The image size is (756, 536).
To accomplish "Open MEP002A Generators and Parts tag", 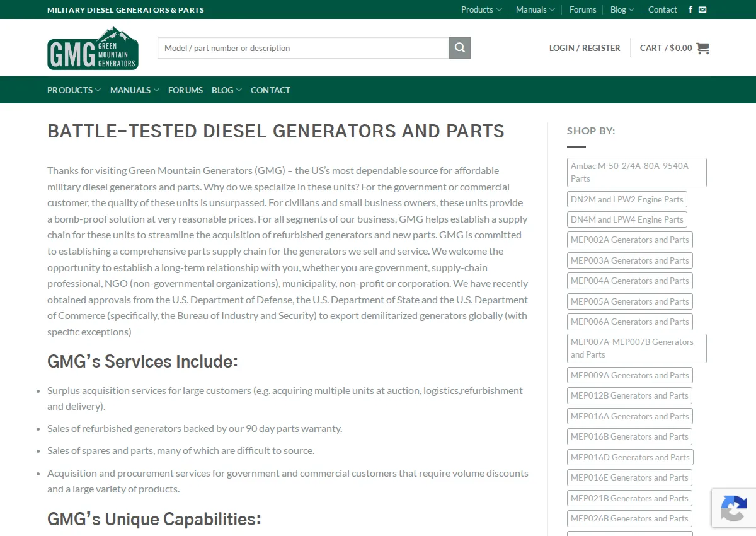I will (629, 240).
